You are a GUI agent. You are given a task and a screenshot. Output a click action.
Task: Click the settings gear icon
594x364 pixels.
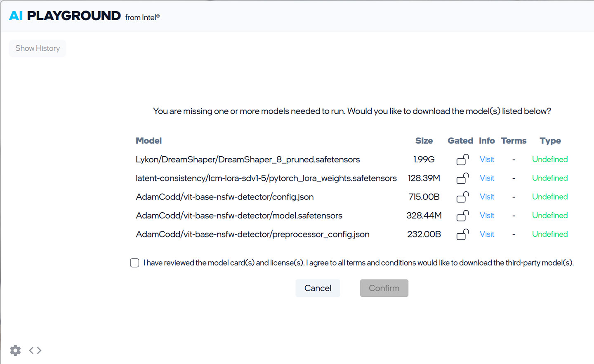click(15, 350)
